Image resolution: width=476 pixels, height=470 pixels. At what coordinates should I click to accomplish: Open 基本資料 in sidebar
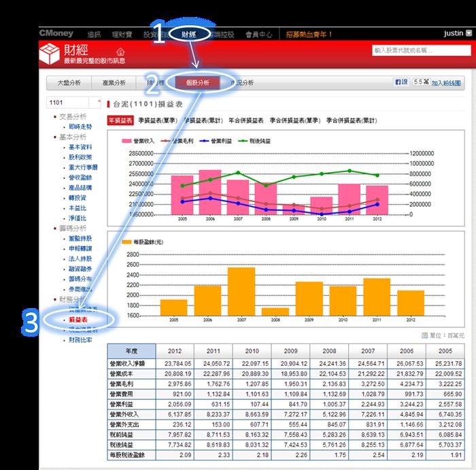click(80, 147)
